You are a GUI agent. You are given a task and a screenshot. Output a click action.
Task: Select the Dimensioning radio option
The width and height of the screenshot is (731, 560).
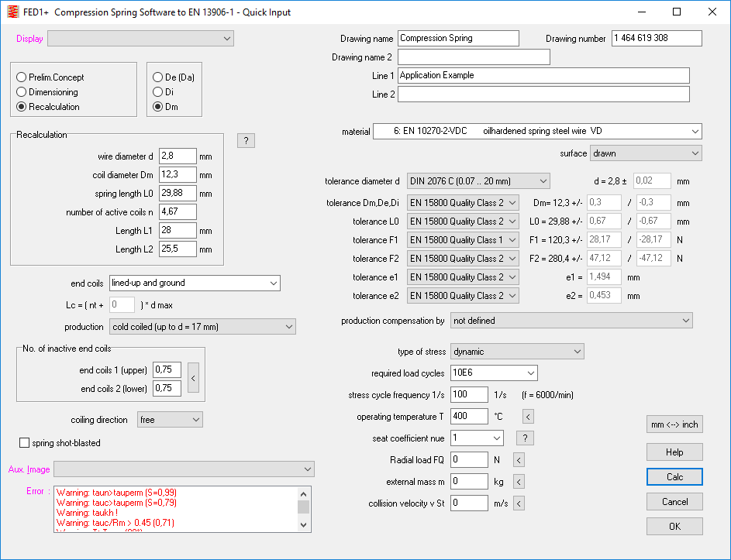coord(22,92)
